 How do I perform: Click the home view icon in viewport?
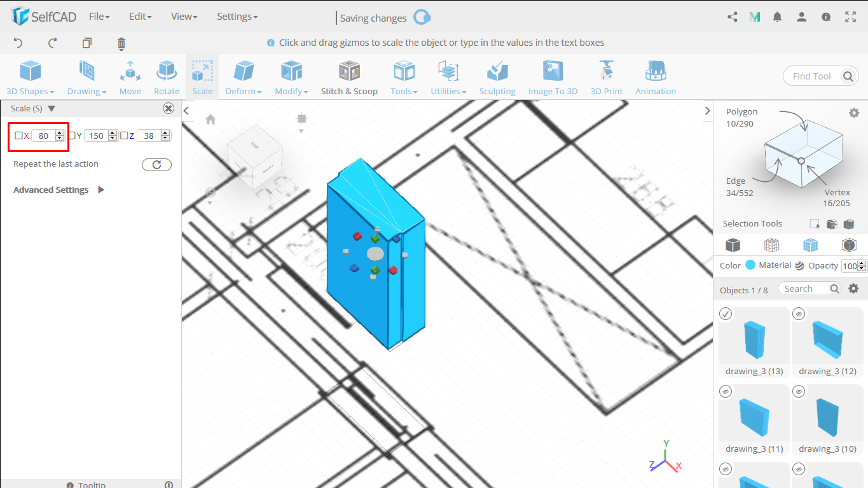click(210, 120)
